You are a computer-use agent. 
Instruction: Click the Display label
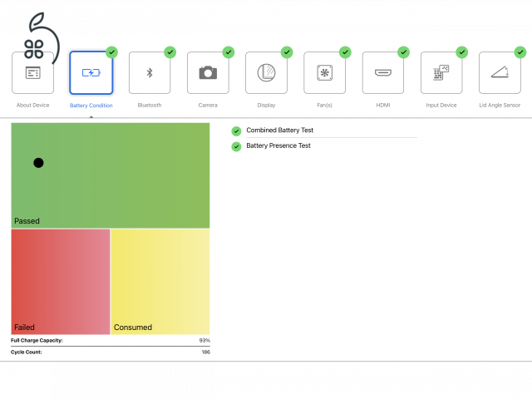(266, 106)
